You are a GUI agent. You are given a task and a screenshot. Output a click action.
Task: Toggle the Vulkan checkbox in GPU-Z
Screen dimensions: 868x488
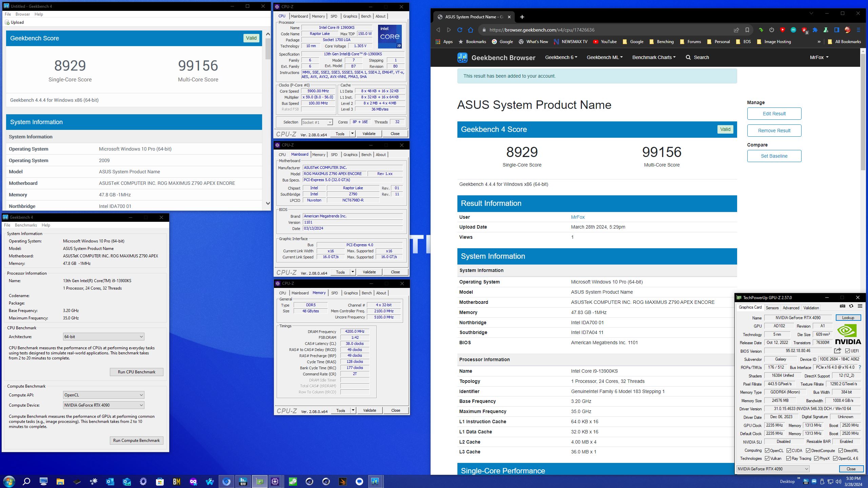click(767, 458)
